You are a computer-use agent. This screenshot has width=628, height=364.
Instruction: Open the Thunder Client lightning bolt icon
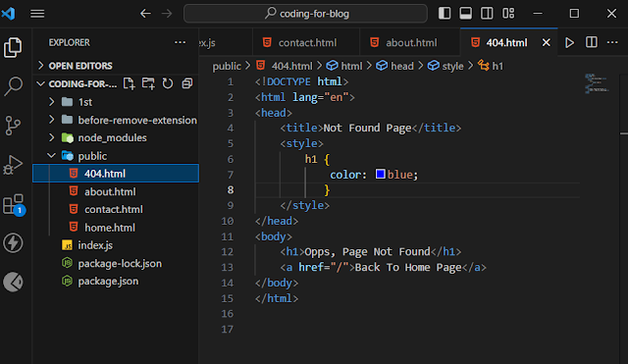point(13,243)
